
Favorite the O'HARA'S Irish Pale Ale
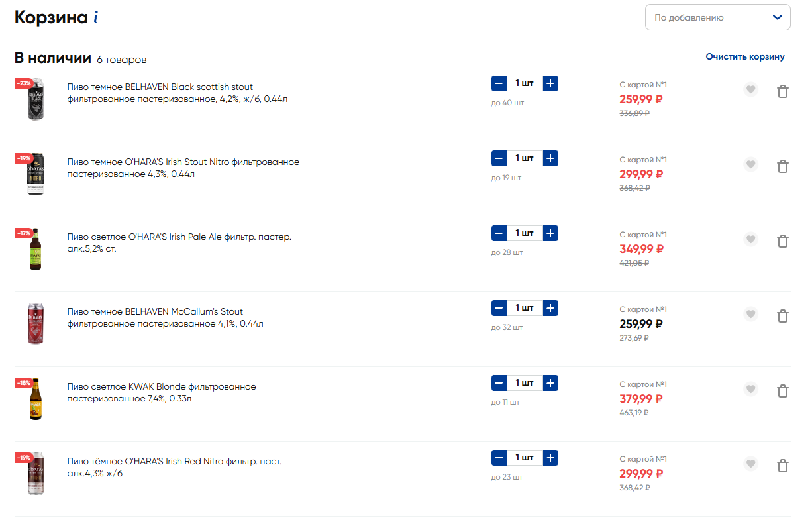[750, 239]
